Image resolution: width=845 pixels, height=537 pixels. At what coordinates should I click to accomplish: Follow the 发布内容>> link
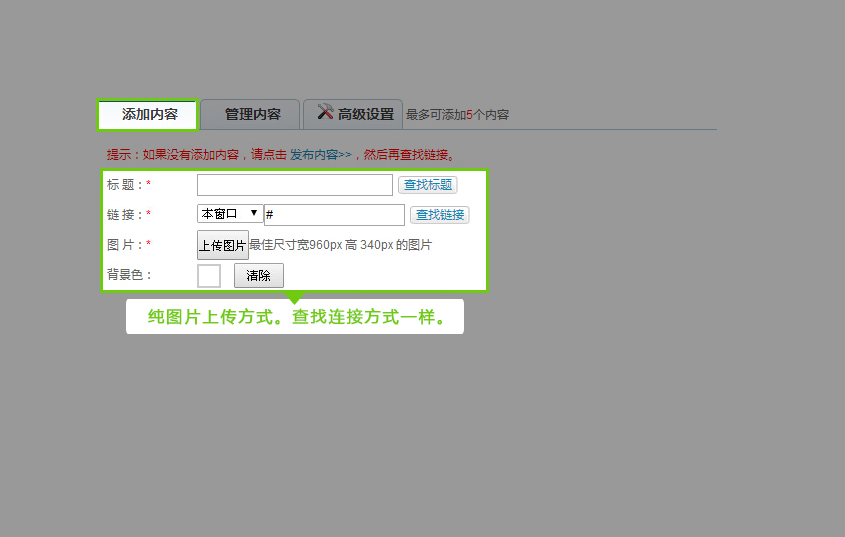321,155
